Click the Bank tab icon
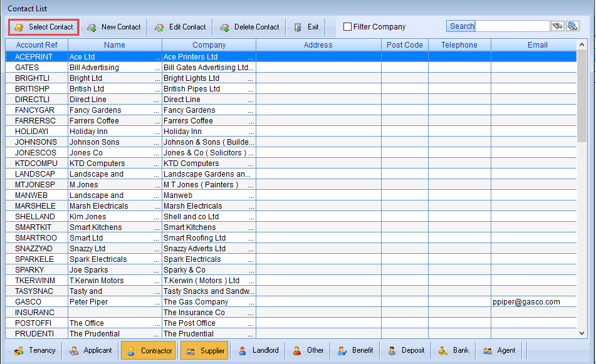 click(x=443, y=351)
